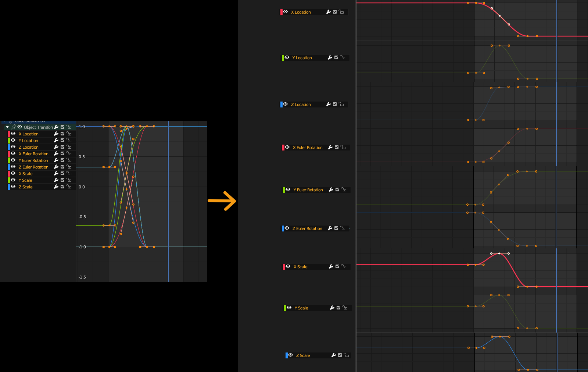
Task: Click the wrench icon on Y Euler Rotation in the enlarged right view
Action: 331,190
